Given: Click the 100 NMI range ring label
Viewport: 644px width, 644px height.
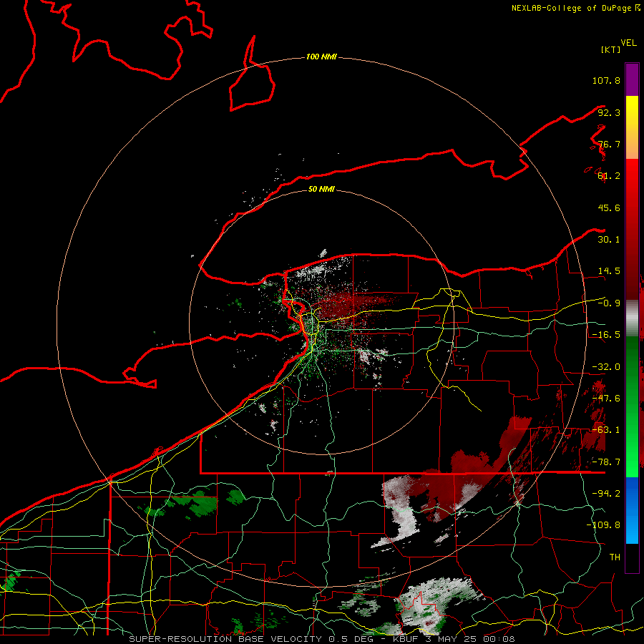Looking at the screenshot, I should 321,57.
